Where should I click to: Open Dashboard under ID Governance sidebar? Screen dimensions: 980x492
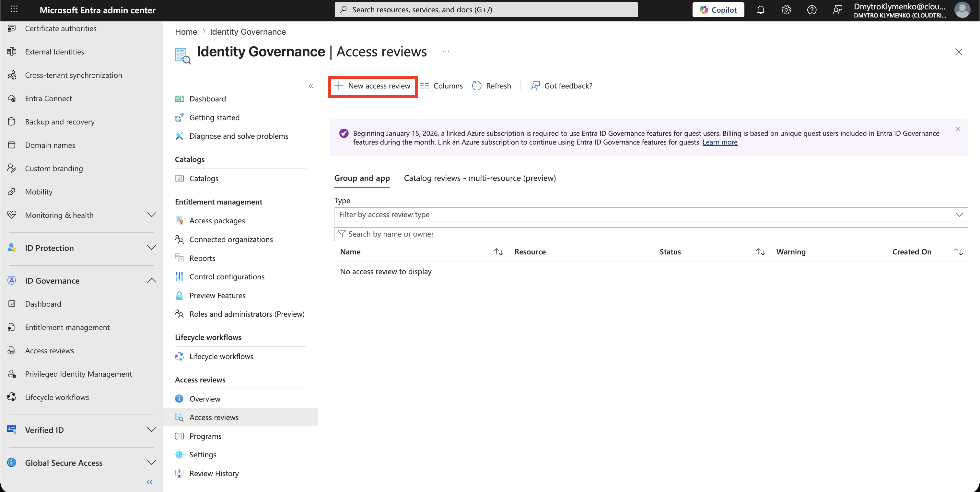pyautogui.click(x=43, y=304)
